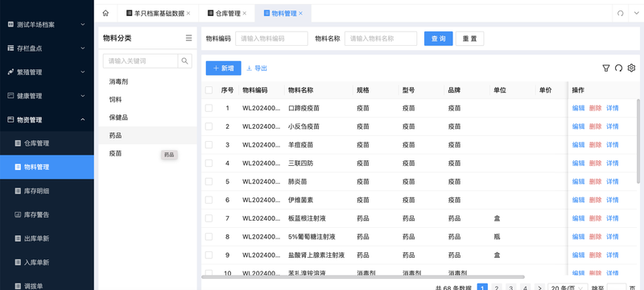Open 入库单新 in the sidebar
This screenshot has width=644, height=290.
pyautogui.click(x=47, y=263)
